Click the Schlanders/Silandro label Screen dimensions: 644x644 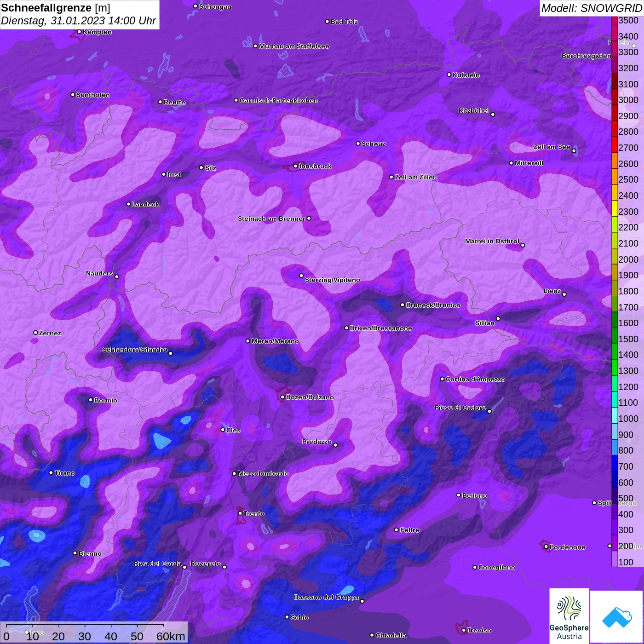pyautogui.click(x=135, y=350)
